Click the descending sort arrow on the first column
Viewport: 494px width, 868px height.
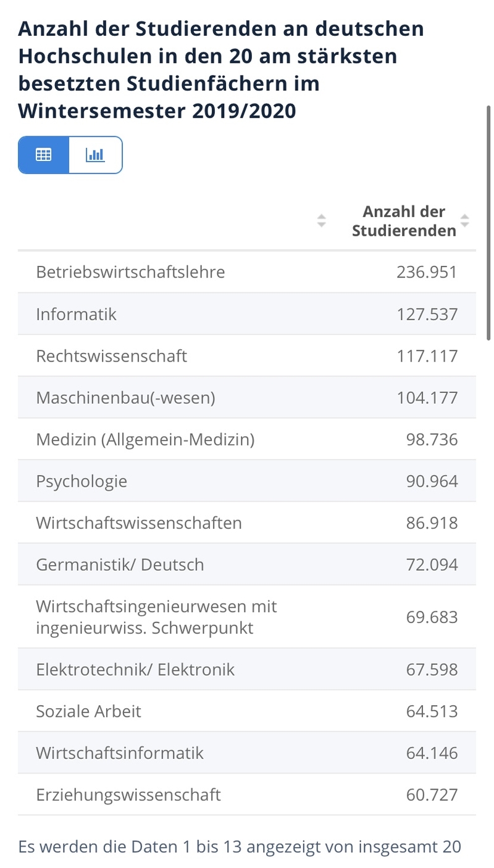tap(322, 223)
